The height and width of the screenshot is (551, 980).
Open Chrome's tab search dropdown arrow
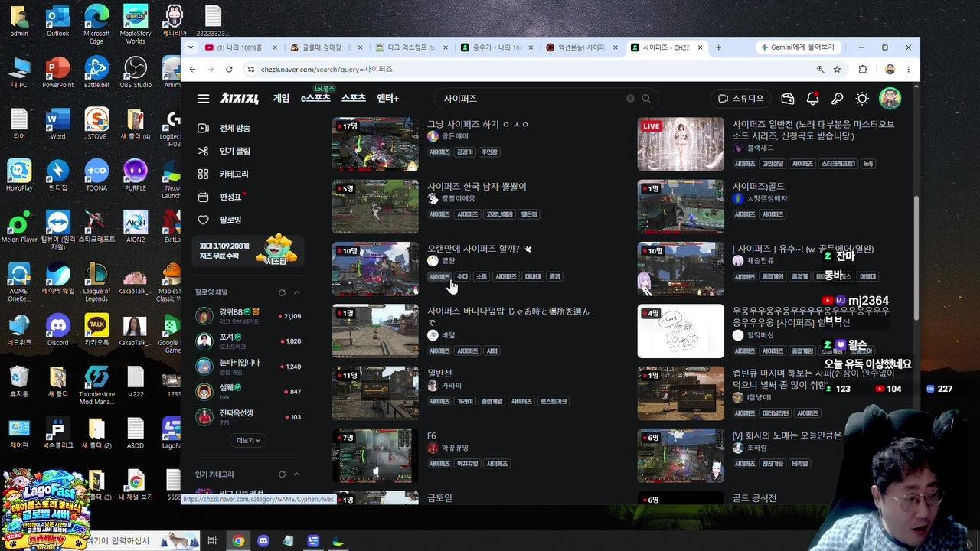pyautogui.click(x=192, y=47)
